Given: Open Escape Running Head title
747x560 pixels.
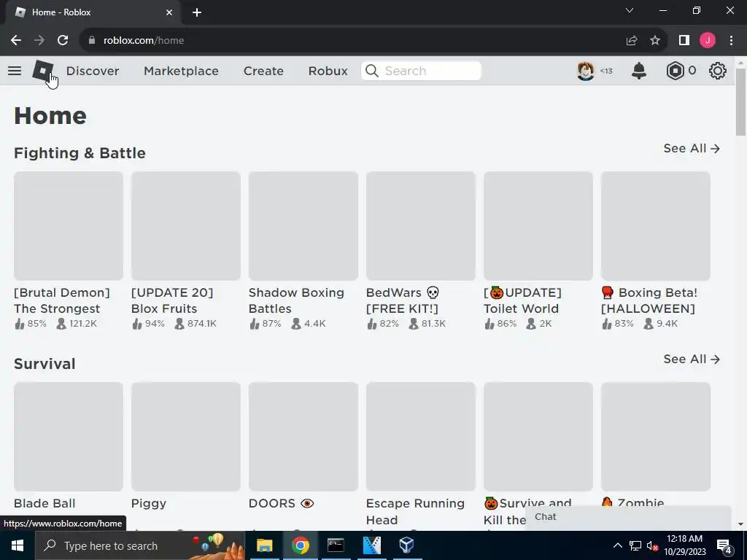Looking at the screenshot, I should click(x=415, y=511).
